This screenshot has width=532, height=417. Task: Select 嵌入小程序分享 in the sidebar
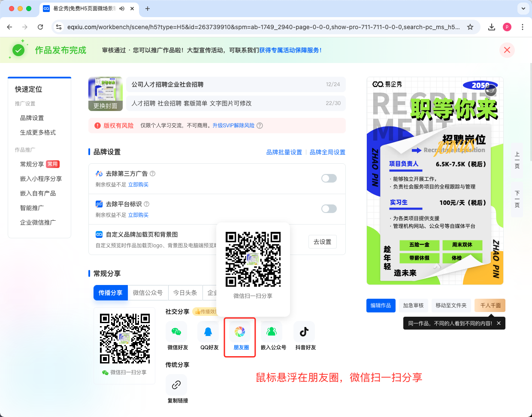[x=41, y=179]
